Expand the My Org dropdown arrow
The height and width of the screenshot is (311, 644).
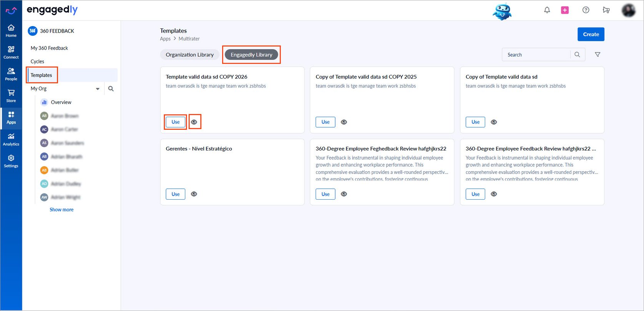(x=98, y=89)
